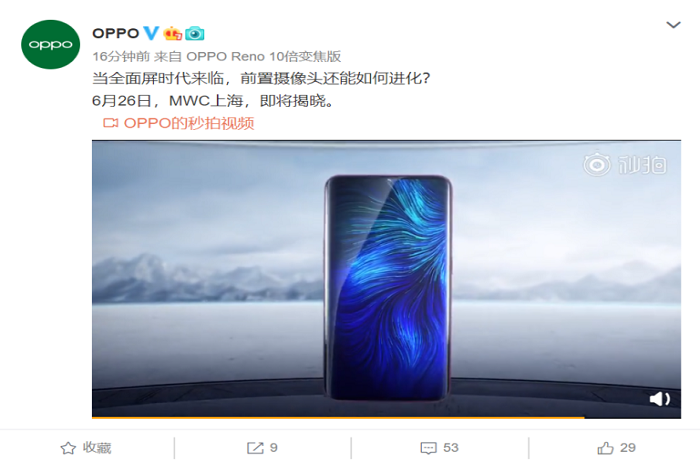Click the blue V verification badge
The height and width of the screenshot is (465, 700).
click(x=151, y=33)
